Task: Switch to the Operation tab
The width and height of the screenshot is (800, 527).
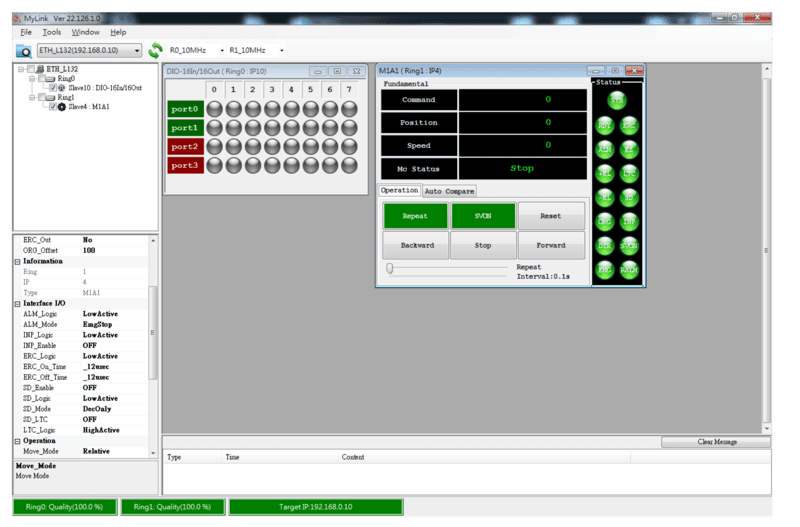Action: pos(399,190)
